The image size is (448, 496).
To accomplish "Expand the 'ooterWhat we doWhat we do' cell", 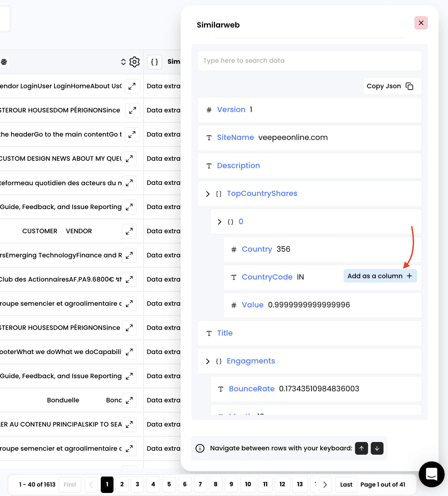I will click(x=129, y=352).
